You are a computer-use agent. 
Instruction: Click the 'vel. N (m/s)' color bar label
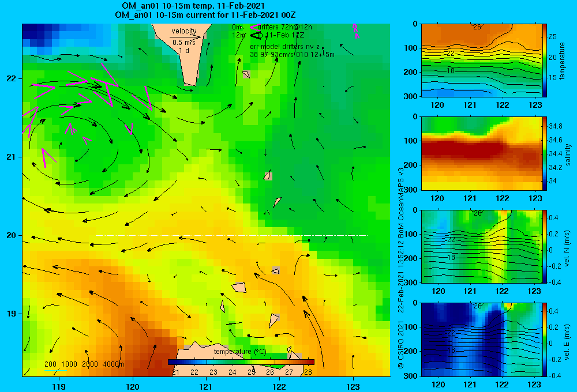[567, 248]
